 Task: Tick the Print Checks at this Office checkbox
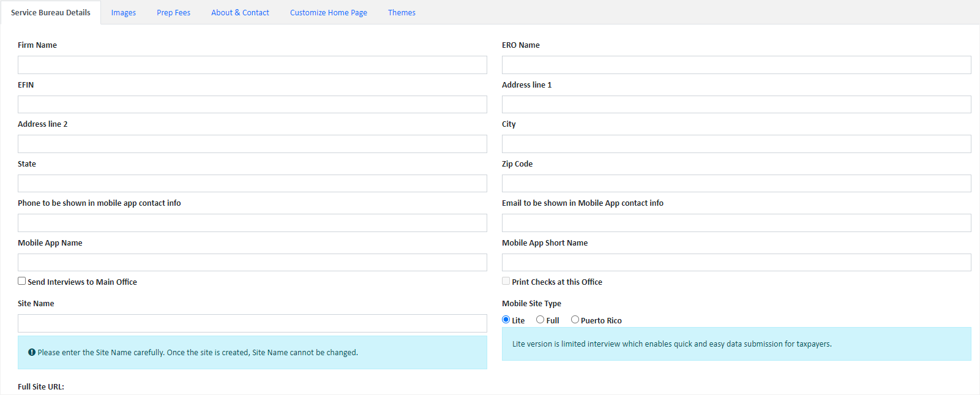coord(506,281)
